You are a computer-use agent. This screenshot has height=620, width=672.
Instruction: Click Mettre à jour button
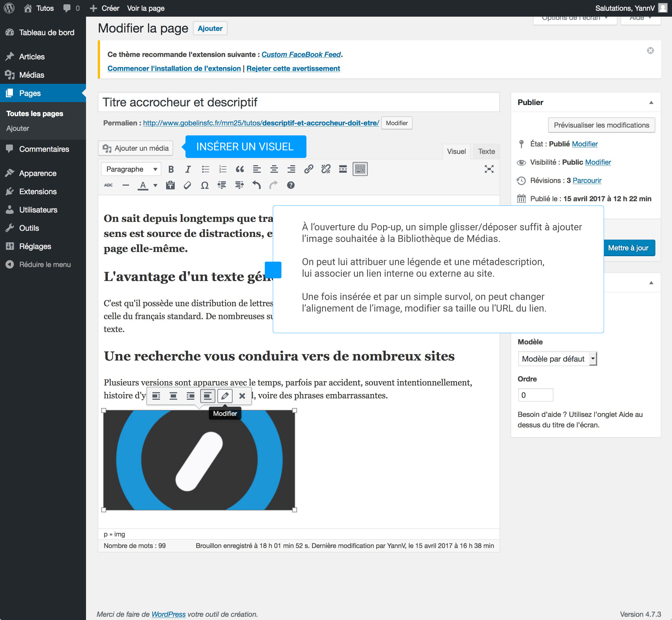pos(628,248)
